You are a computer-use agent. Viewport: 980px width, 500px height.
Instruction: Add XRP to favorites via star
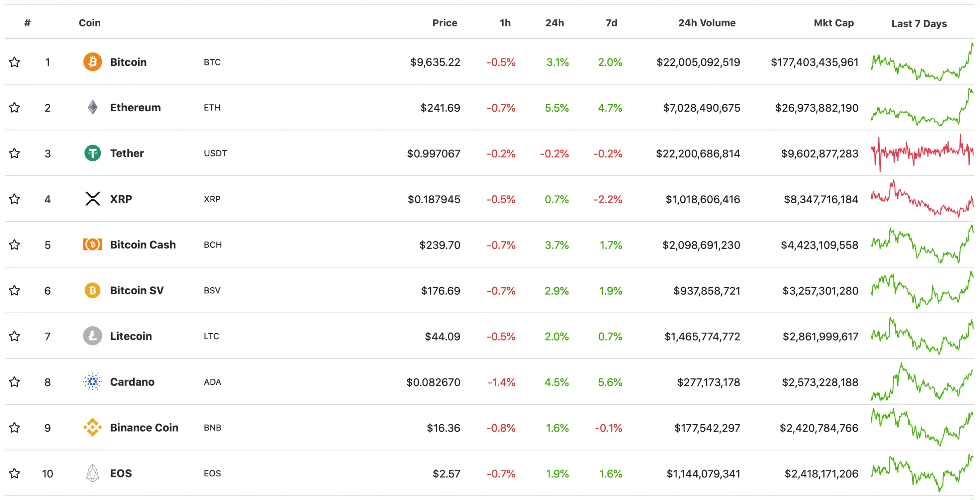click(15, 199)
